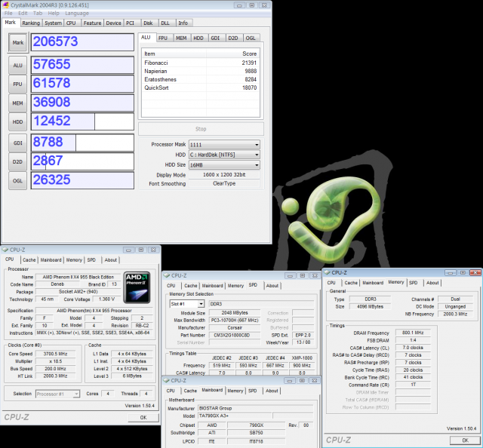Open Cache tab in CPU-Z mainboard window
The image size is (483, 448).
(x=190, y=391)
